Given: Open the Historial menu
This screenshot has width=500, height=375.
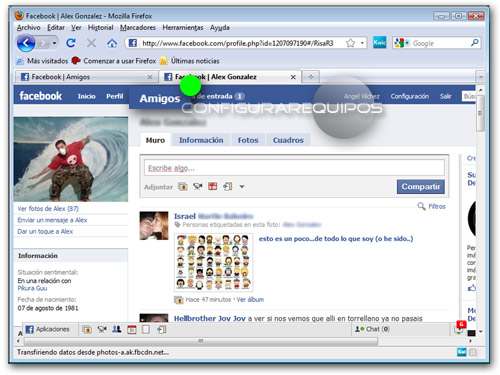Looking at the screenshot, I should coord(100,28).
